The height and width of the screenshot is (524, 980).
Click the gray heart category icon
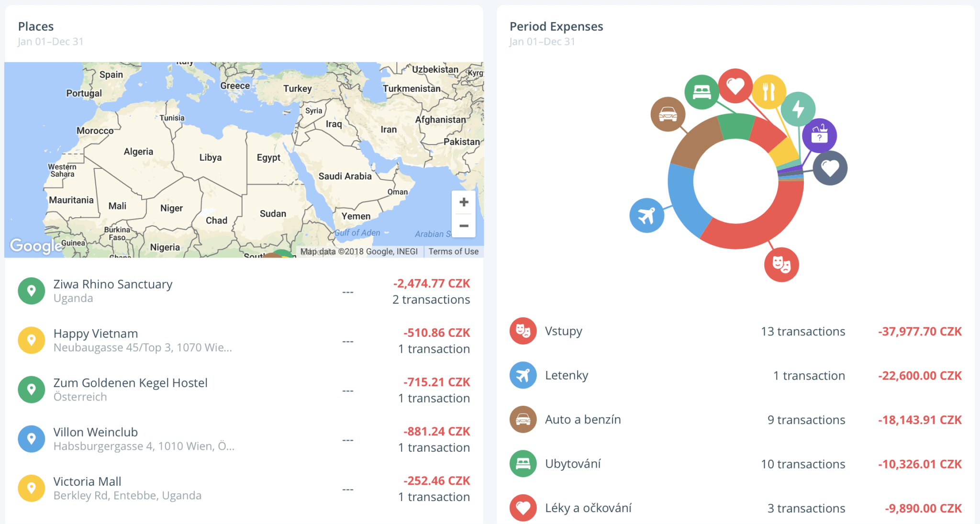tap(831, 167)
